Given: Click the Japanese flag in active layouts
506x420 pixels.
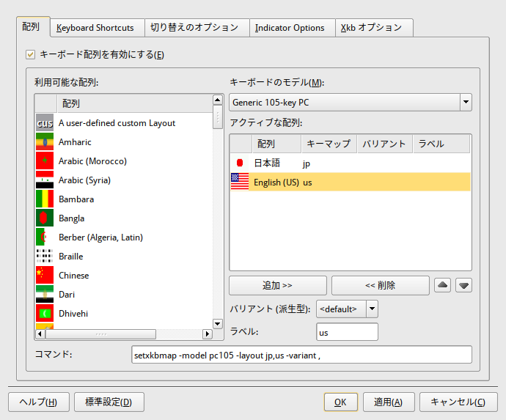Looking at the screenshot, I should (x=240, y=163).
